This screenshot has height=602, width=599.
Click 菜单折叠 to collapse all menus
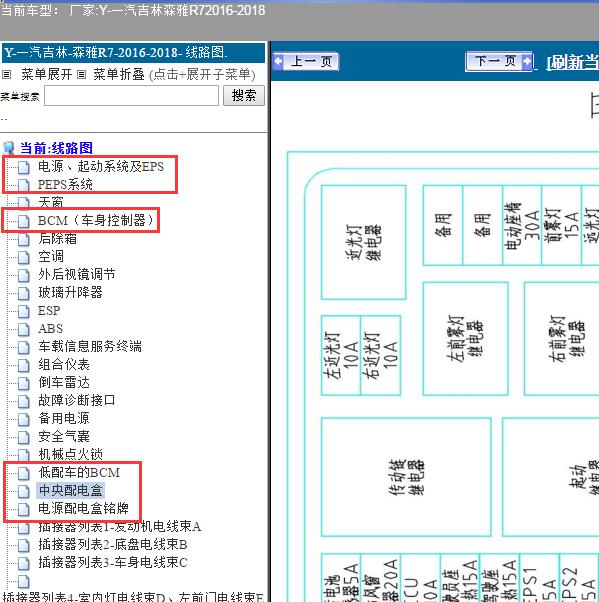point(119,74)
